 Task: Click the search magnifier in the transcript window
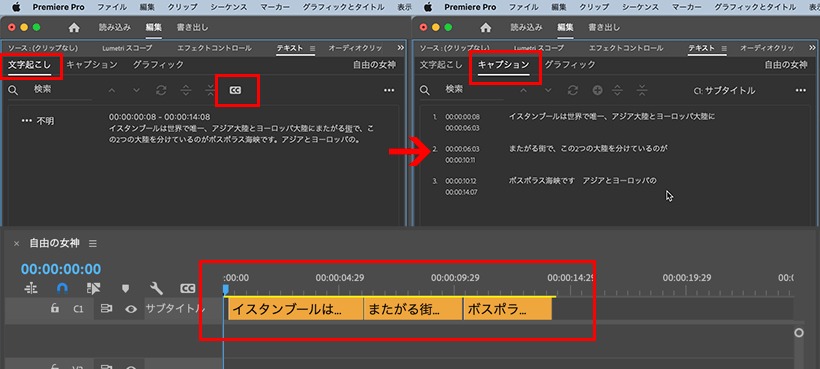pyautogui.click(x=13, y=90)
